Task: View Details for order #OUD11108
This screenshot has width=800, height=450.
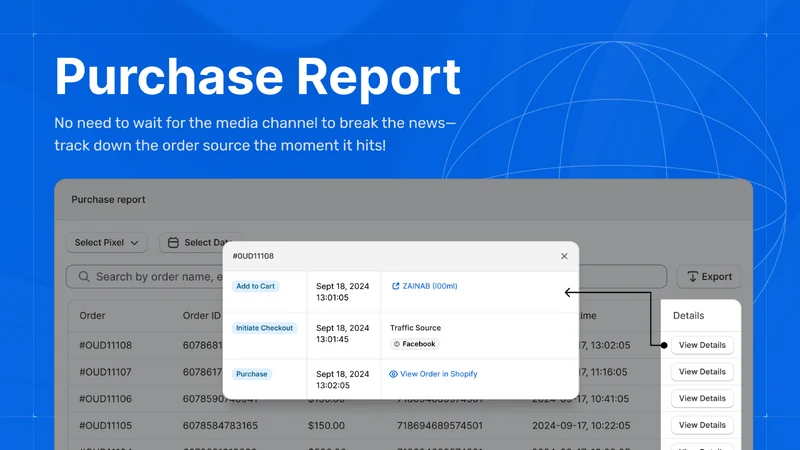Action: 702,345
